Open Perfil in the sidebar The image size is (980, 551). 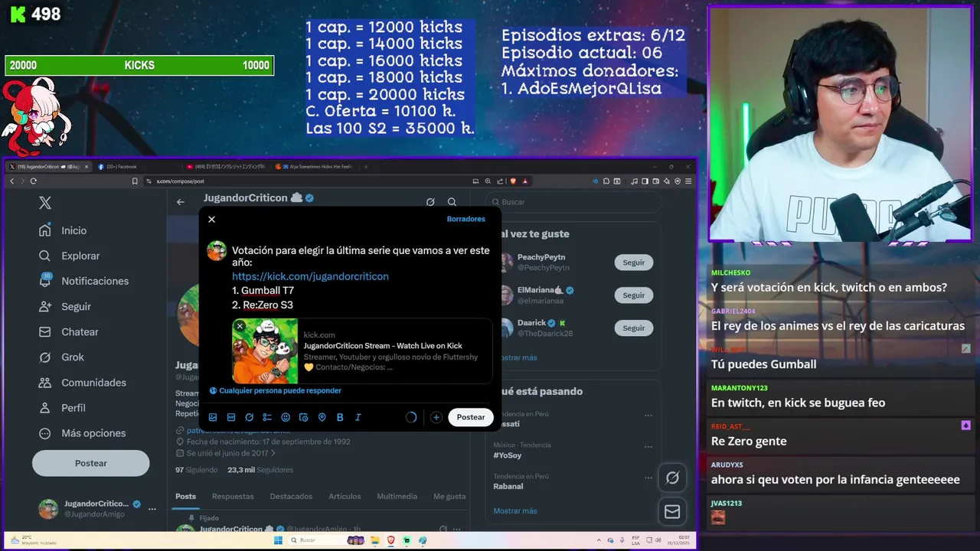[64, 407]
